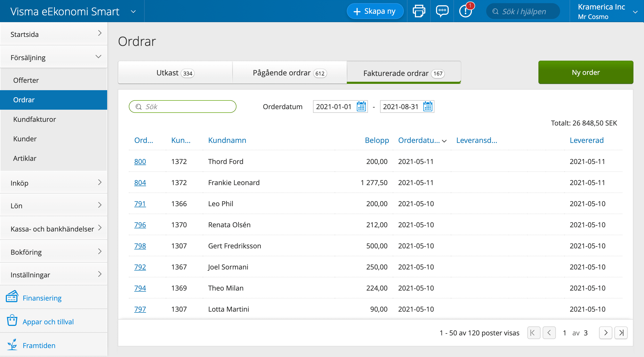644x357 pixels.
Task: Click the Ny order button
Action: tap(585, 72)
